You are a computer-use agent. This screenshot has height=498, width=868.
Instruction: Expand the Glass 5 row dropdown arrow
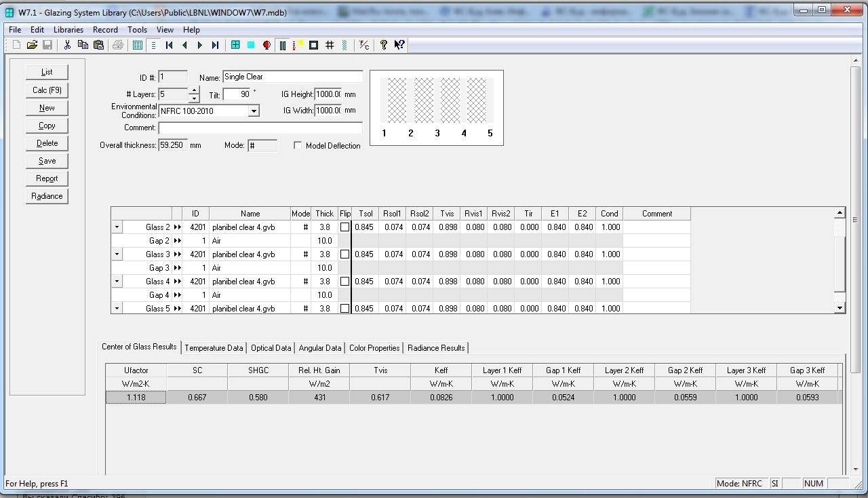[x=117, y=309]
